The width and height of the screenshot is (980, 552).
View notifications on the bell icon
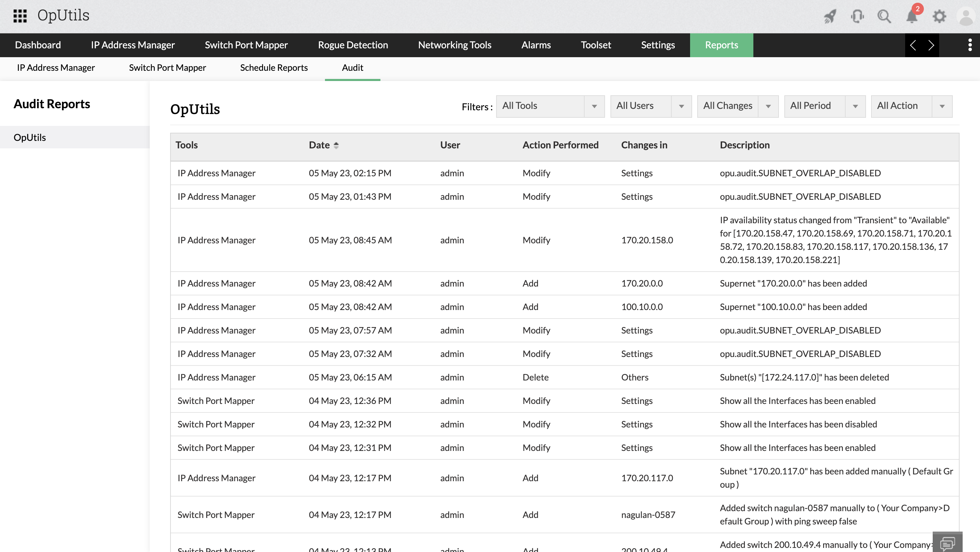pyautogui.click(x=912, y=16)
